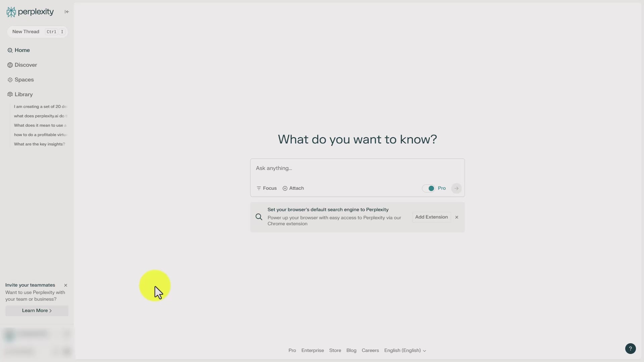Toggle the Pro search switch
644x362 pixels.
coord(428,188)
